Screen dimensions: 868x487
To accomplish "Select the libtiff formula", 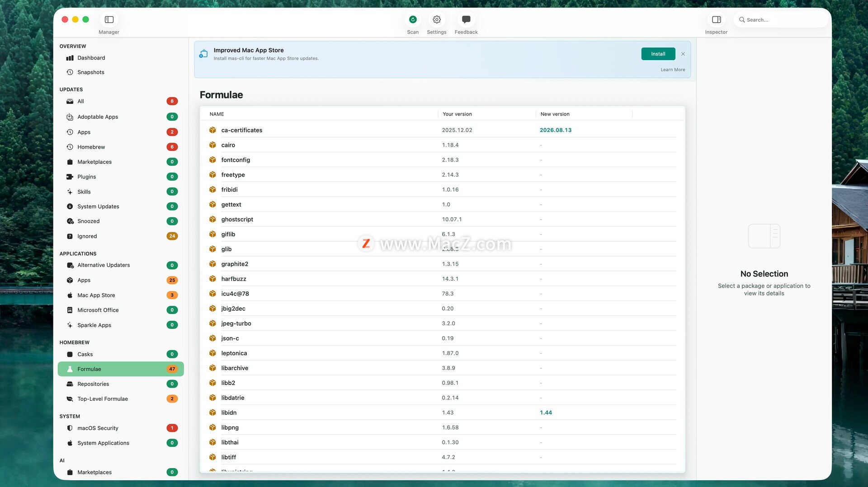I will click(x=443, y=457).
